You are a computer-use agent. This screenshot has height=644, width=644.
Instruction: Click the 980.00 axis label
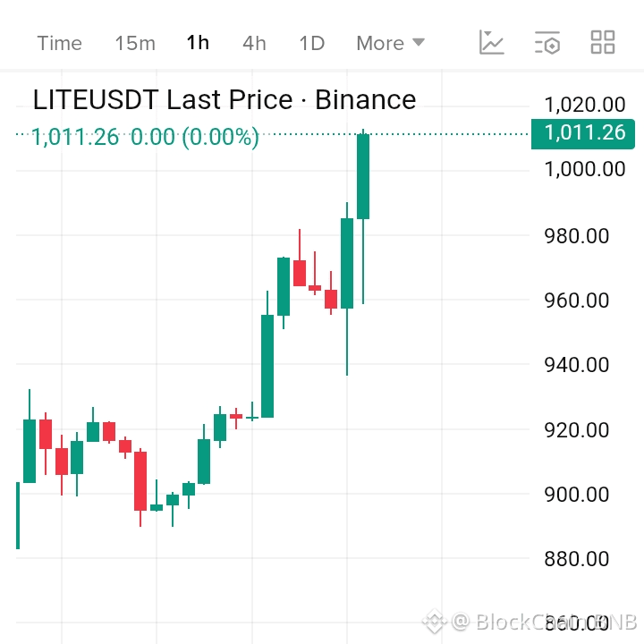click(576, 236)
